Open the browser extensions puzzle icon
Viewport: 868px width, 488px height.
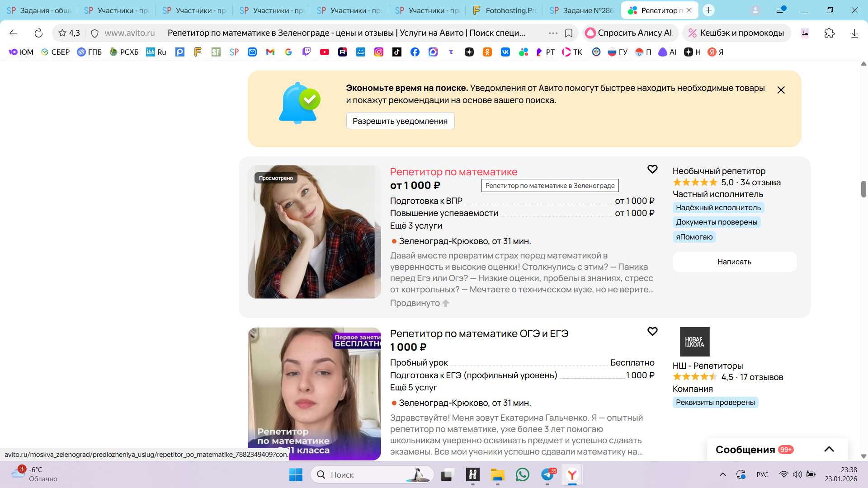(829, 33)
